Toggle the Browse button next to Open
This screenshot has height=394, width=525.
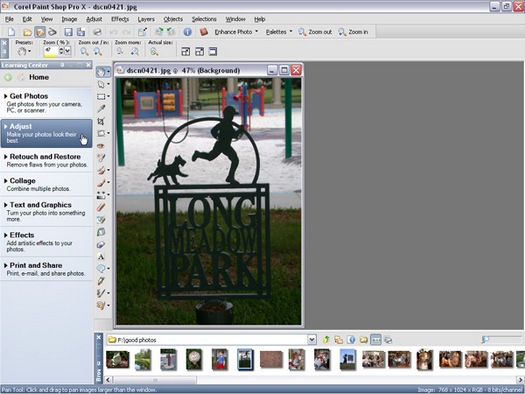tap(40, 32)
